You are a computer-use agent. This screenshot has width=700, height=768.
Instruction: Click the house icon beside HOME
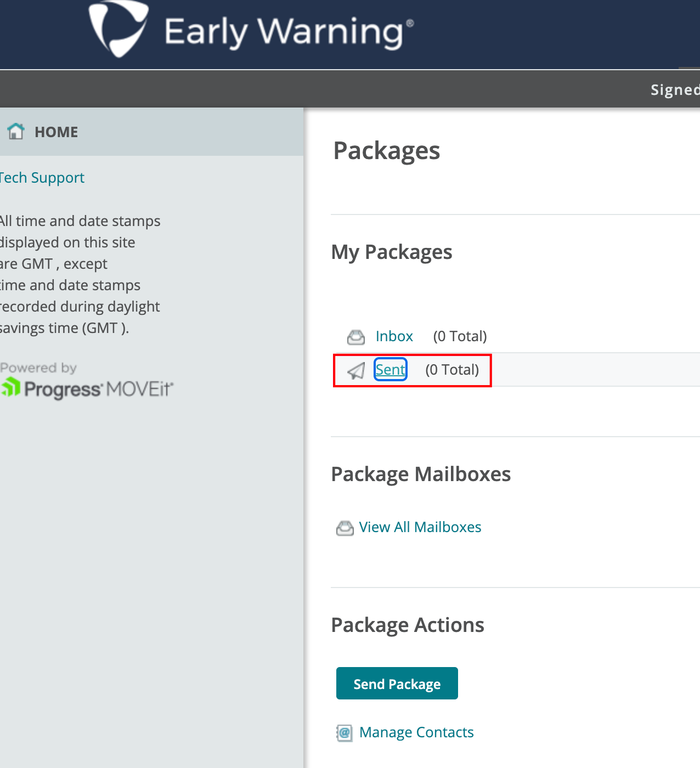pos(16,132)
